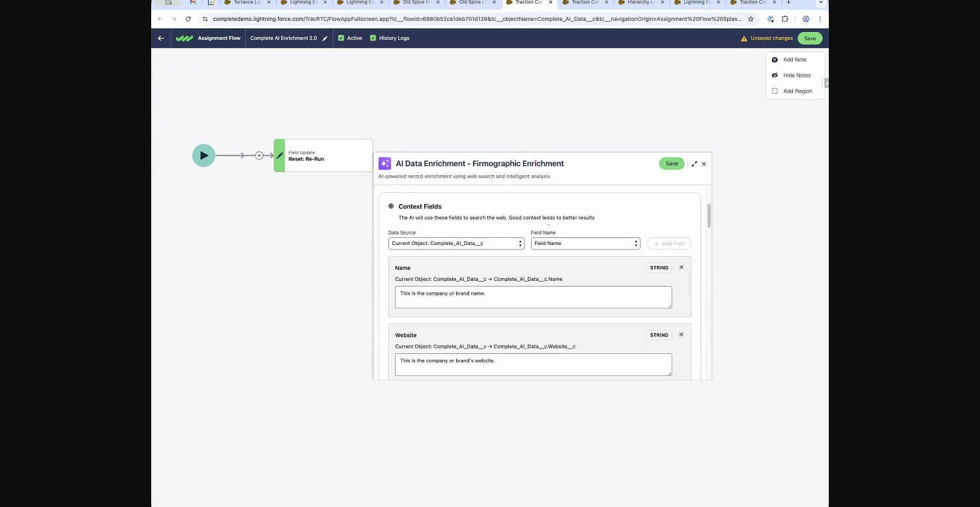
Task: Click the Website description text box
Action: pos(533,364)
